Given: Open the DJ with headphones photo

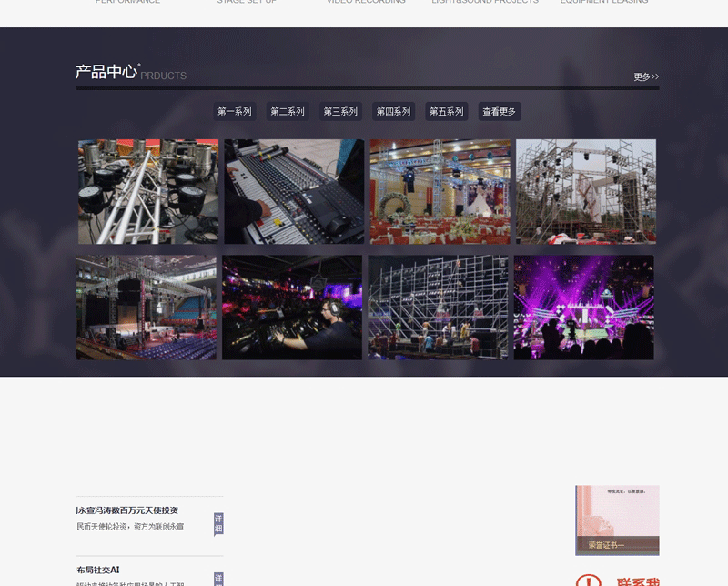Looking at the screenshot, I should (292, 307).
